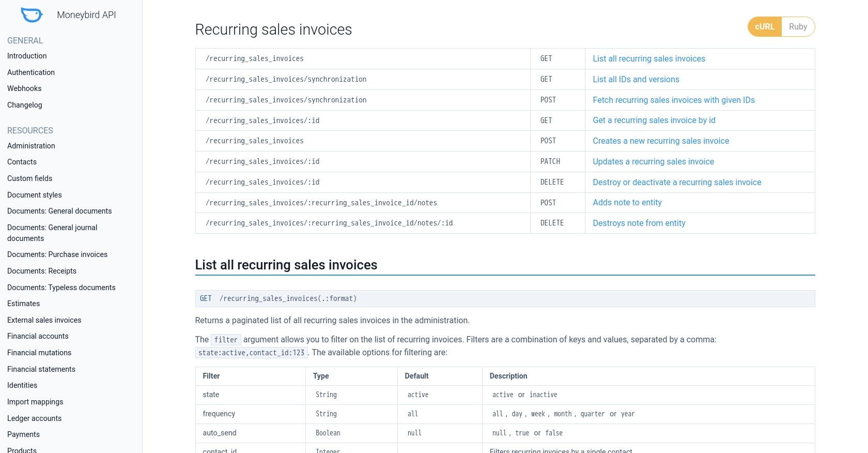Open Documents: General journal documents
Viewport: 868px width, 453px height.
(x=52, y=233)
